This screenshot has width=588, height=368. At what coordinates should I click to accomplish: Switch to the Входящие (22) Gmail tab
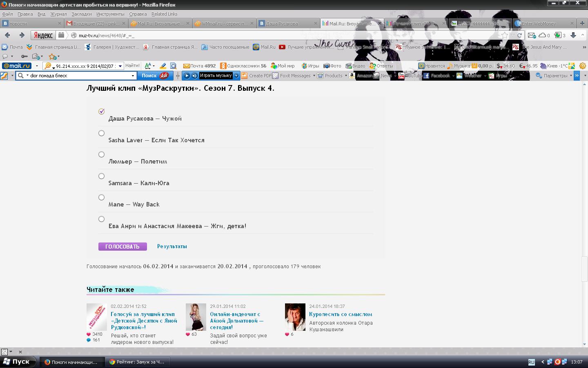pos(96,23)
